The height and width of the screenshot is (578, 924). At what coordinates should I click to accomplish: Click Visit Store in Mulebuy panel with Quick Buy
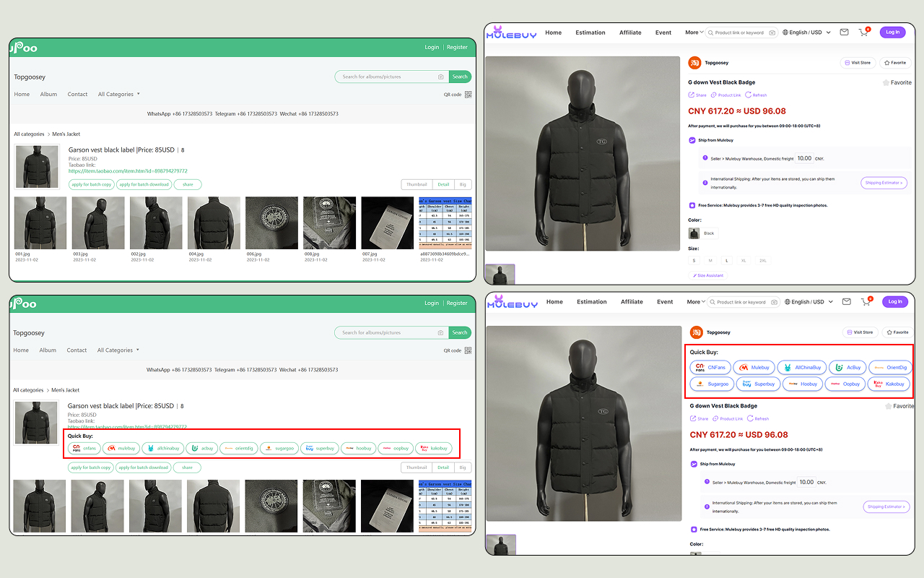(860, 332)
